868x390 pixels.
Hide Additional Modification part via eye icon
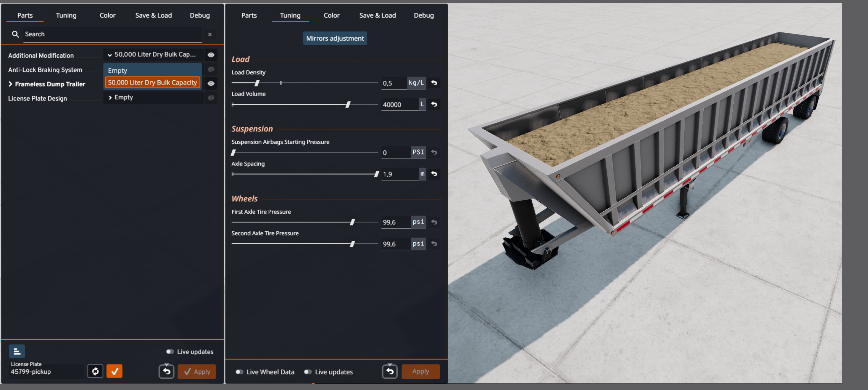[x=211, y=55]
